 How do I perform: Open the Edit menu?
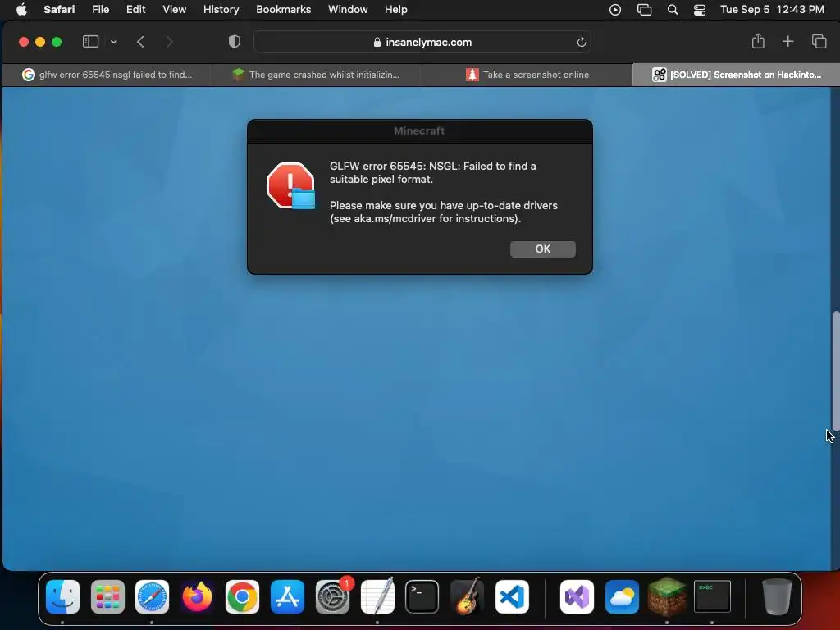(135, 10)
